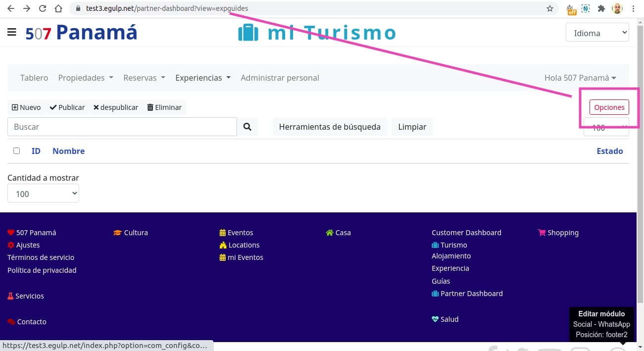This screenshot has height=351, width=644.
Task: Click the browser home icon
Action: [58, 8]
